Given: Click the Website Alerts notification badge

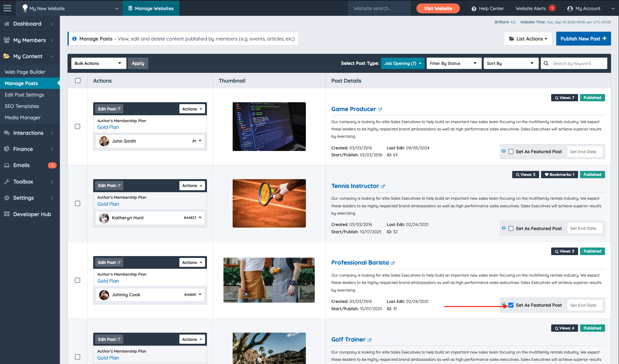Looking at the screenshot, I should click(x=552, y=8).
